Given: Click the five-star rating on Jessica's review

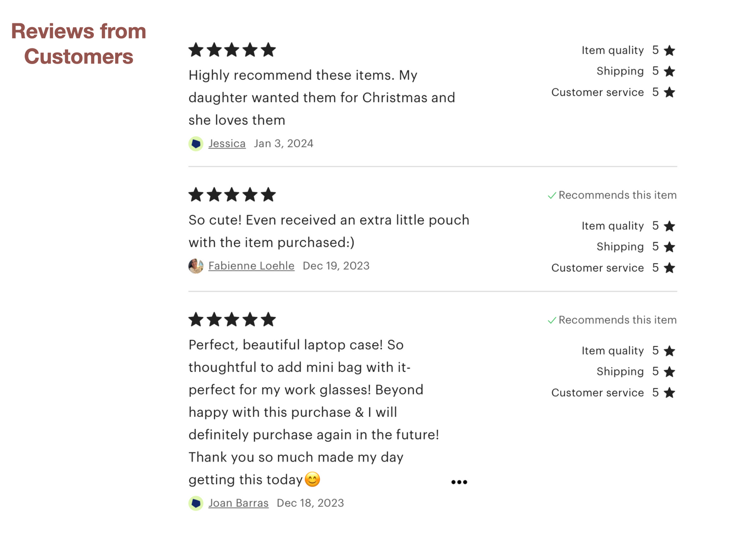Looking at the screenshot, I should pyautogui.click(x=232, y=50).
